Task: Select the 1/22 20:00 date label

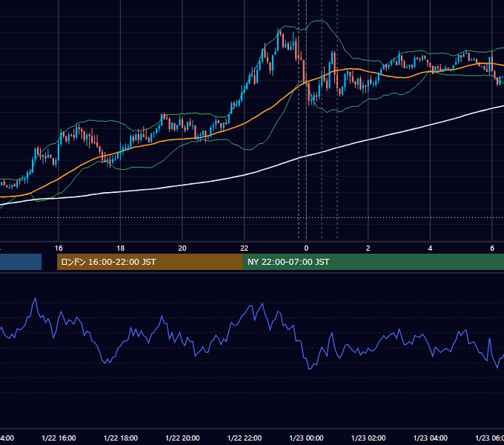Action: pos(182,438)
